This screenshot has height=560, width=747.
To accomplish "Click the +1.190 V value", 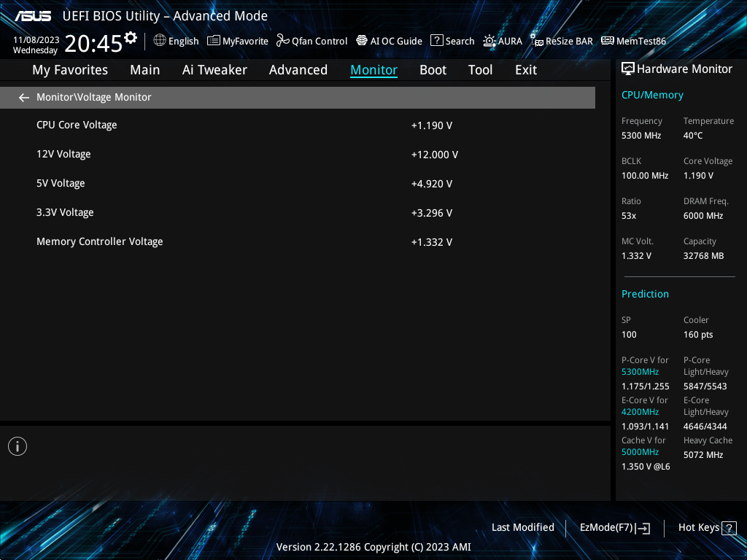I will [x=432, y=125].
